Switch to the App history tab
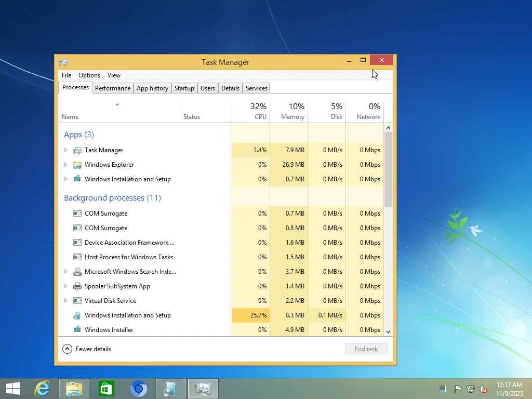 152,88
